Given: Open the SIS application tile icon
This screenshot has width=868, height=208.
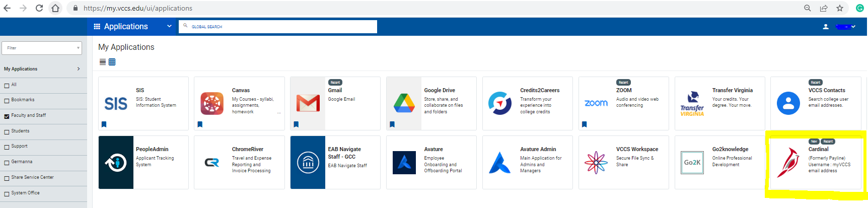Looking at the screenshot, I should click(116, 103).
